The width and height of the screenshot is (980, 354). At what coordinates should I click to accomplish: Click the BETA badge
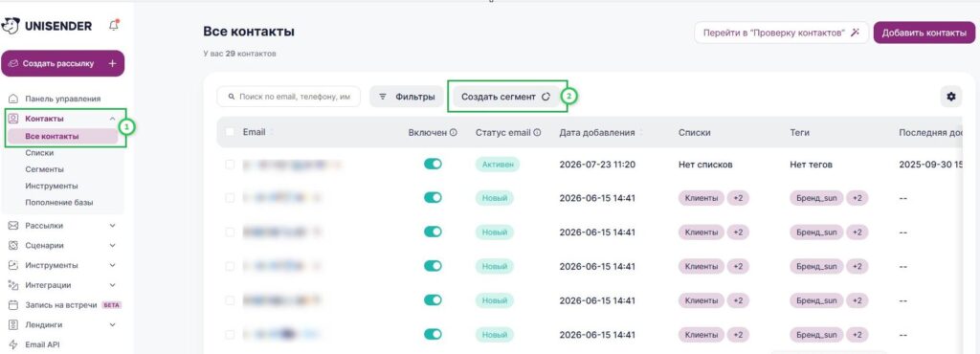click(x=111, y=305)
